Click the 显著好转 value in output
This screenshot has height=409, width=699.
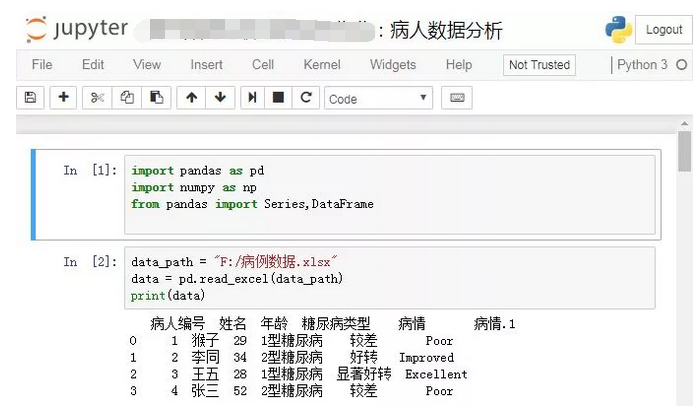click(x=364, y=374)
